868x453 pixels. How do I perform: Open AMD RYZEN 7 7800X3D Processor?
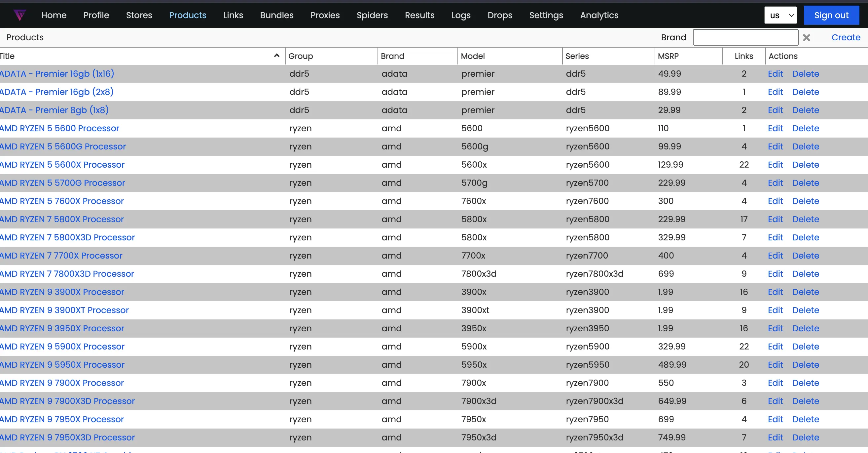67,274
